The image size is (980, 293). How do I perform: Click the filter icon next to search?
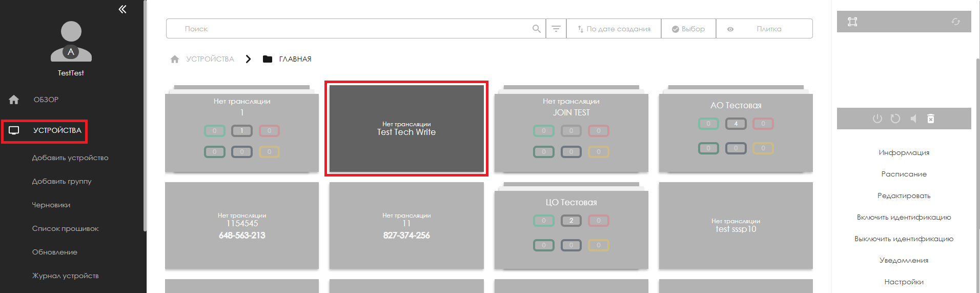(x=556, y=29)
